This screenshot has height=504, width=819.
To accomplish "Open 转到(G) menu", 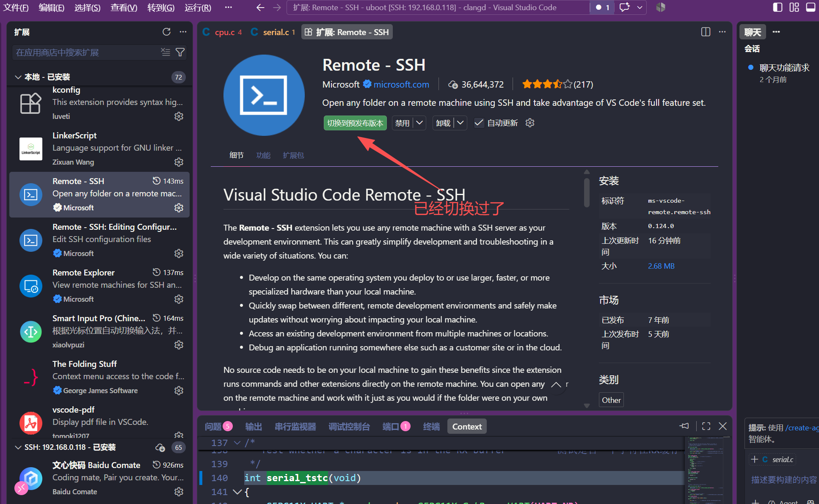I will 161,7.
